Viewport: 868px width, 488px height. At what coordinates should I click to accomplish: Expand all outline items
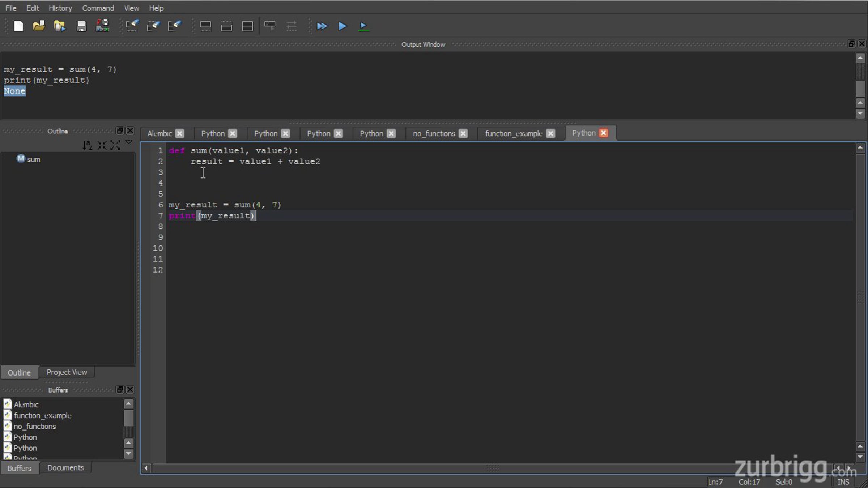pos(115,145)
